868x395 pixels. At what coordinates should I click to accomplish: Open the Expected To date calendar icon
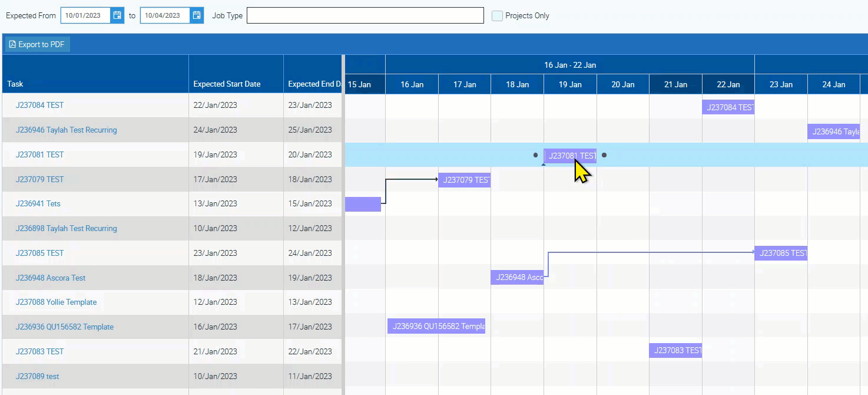tap(197, 15)
